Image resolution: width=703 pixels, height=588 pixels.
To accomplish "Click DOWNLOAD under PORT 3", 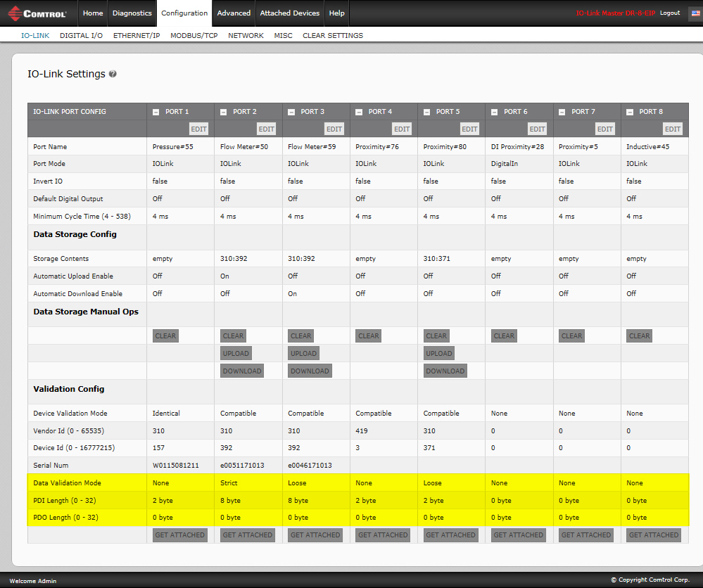I will point(310,371).
